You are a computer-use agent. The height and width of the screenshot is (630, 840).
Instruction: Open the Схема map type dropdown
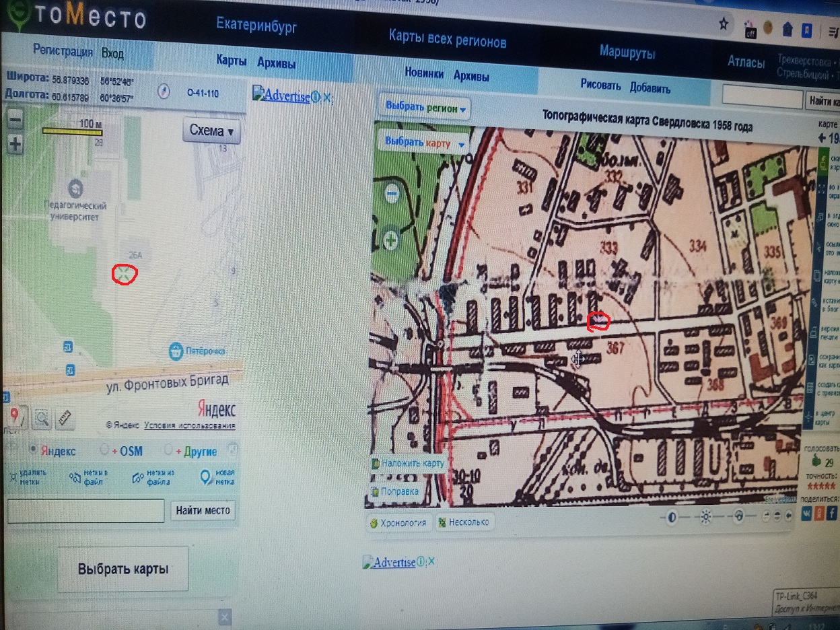click(x=211, y=131)
